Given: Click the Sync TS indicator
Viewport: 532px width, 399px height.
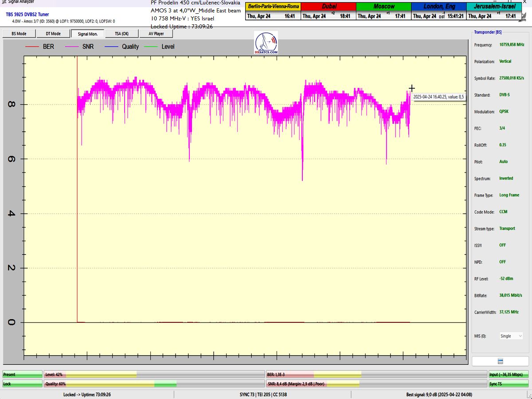Looking at the screenshot, I should point(509,383).
